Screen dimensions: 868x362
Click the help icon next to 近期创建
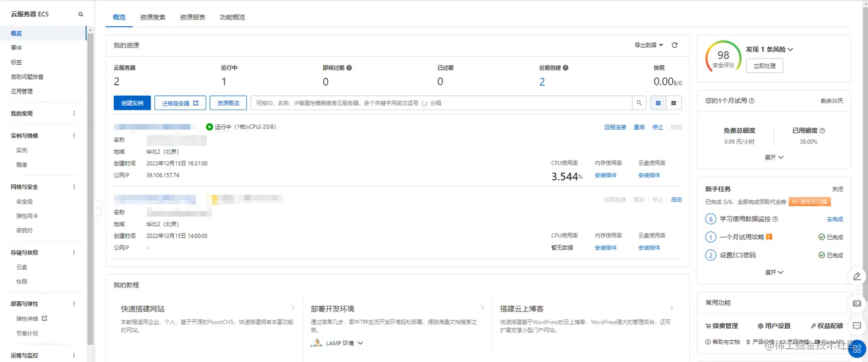click(565, 68)
